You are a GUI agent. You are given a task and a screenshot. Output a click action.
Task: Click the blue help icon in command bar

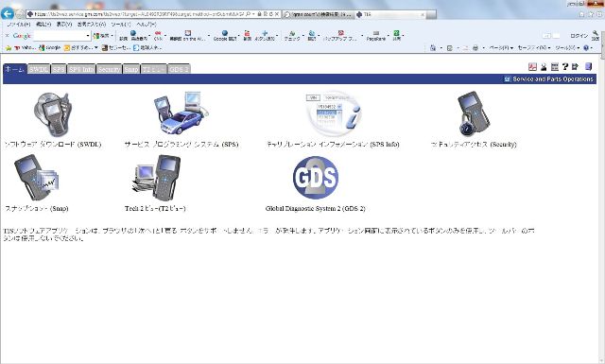(586, 48)
